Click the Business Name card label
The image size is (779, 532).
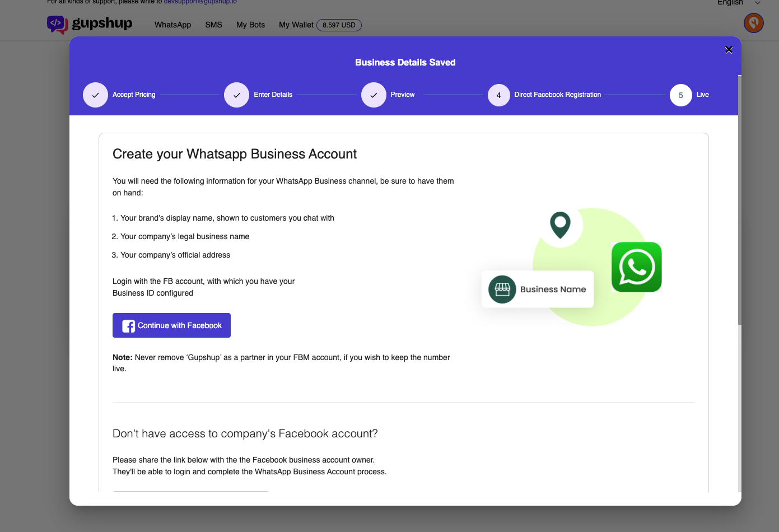click(553, 290)
